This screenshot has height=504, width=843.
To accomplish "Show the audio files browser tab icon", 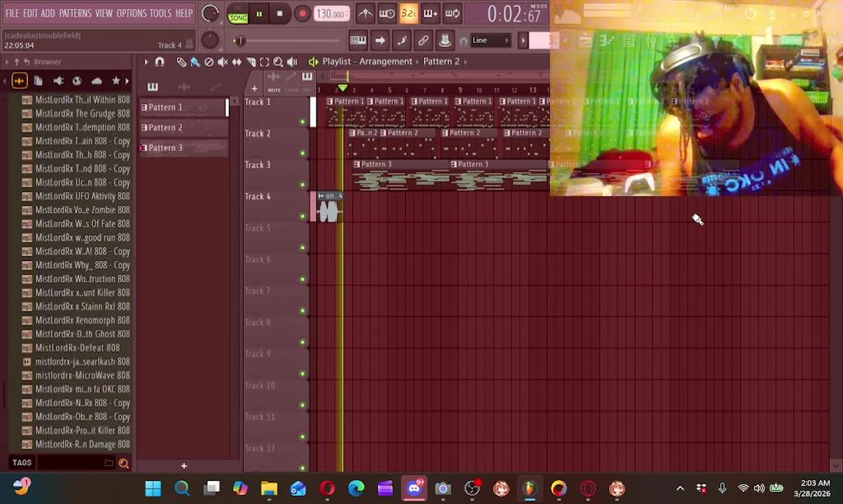I will tap(19, 81).
